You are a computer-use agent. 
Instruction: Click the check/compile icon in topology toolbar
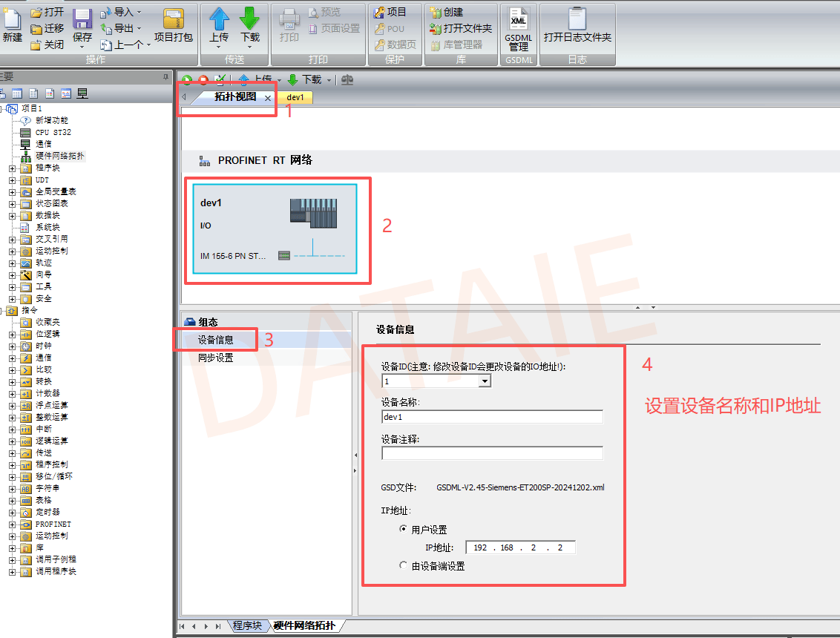pos(220,80)
